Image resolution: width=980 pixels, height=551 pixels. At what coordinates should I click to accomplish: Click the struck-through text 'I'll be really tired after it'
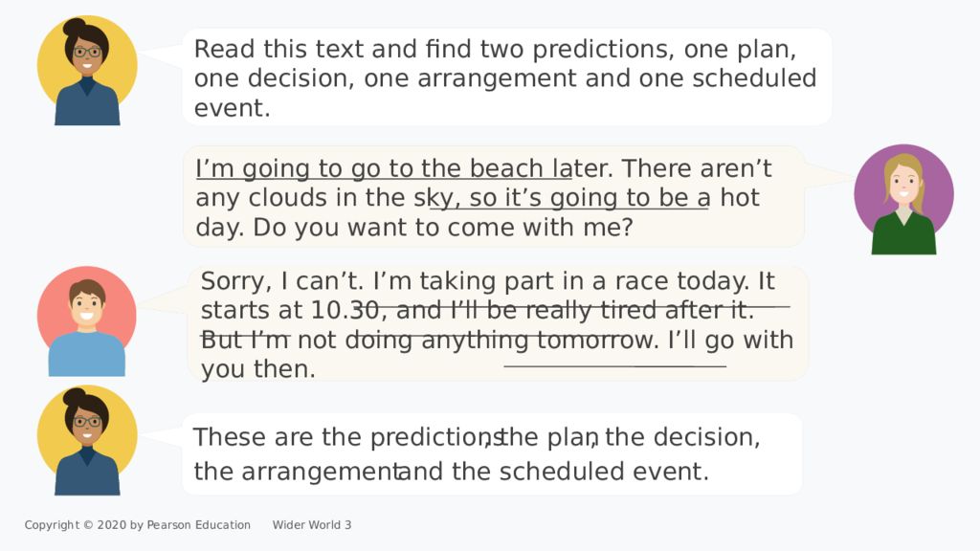(x=602, y=311)
